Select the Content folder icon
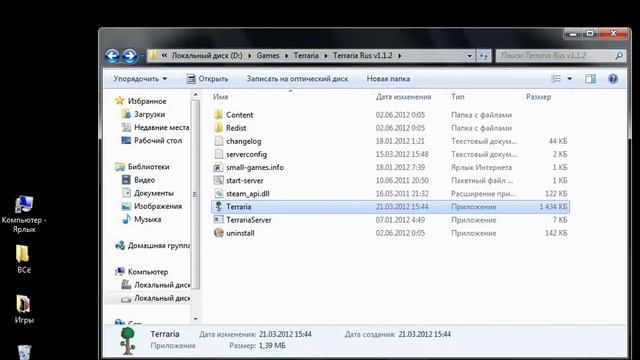640x360 pixels. point(218,115)
